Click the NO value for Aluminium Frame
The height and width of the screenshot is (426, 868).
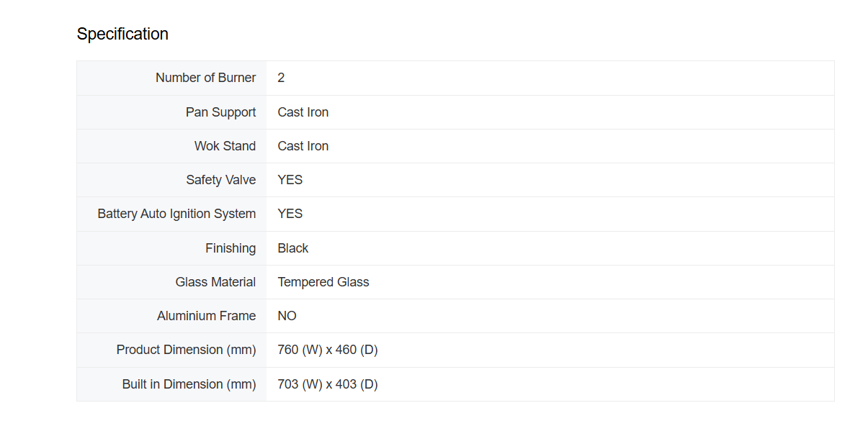pos(287,316)
